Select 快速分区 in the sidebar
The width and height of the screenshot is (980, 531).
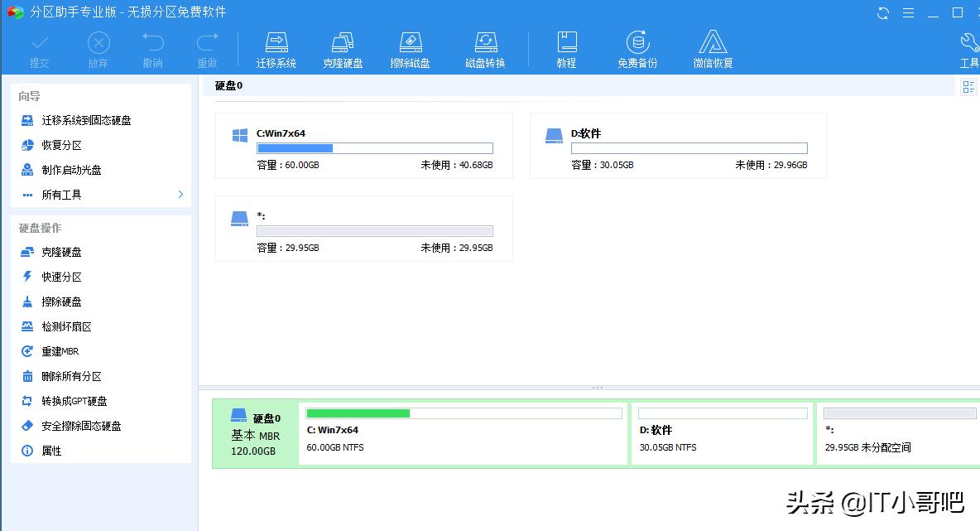(x=62, y=277)
